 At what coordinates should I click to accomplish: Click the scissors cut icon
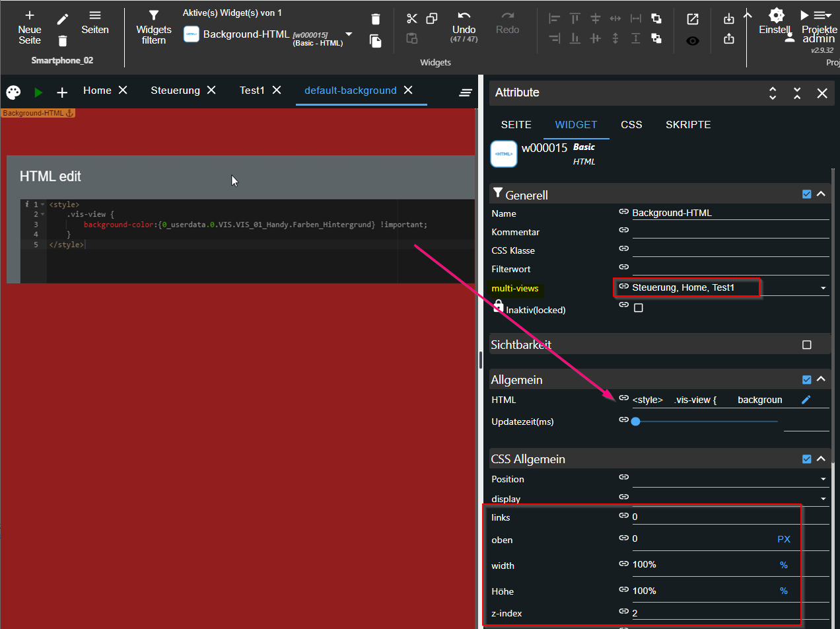tap(412, 18)
